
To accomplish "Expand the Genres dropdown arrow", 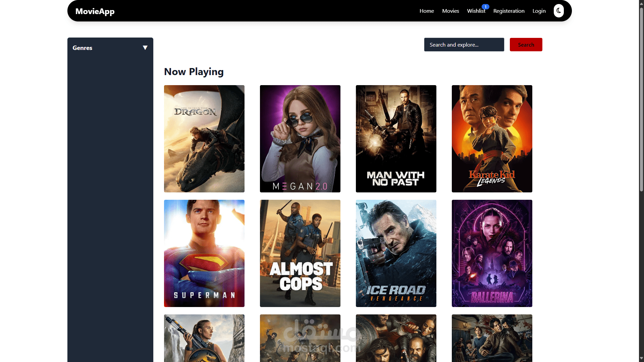I will coord(145,48).
